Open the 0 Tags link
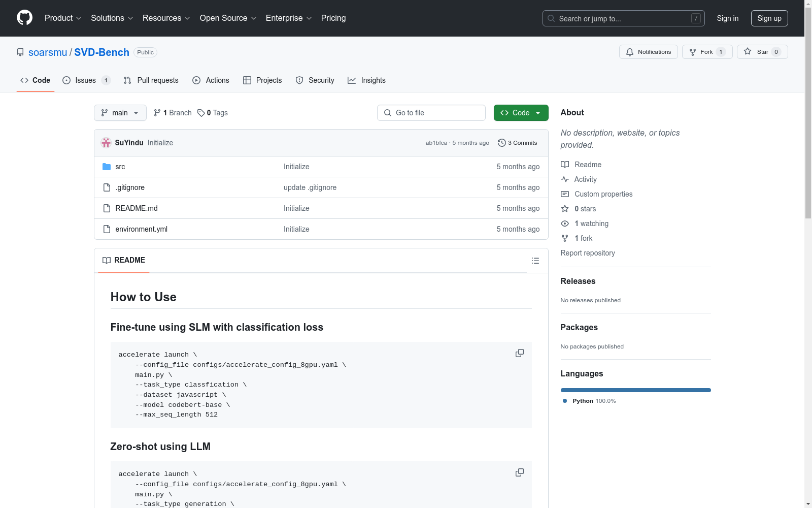Viewport: 812px width, 508px height. (x=213, y=113)
